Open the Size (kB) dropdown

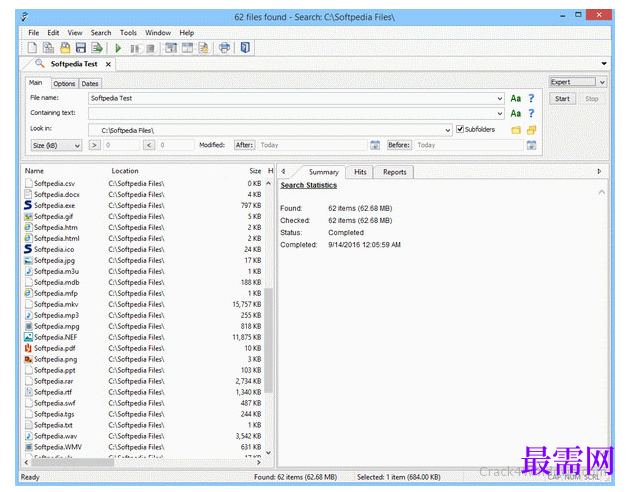pos(57,145)
